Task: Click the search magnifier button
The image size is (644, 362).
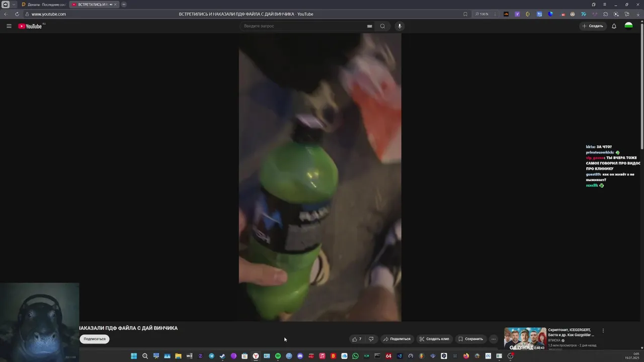Action: (x=382, y=26)
